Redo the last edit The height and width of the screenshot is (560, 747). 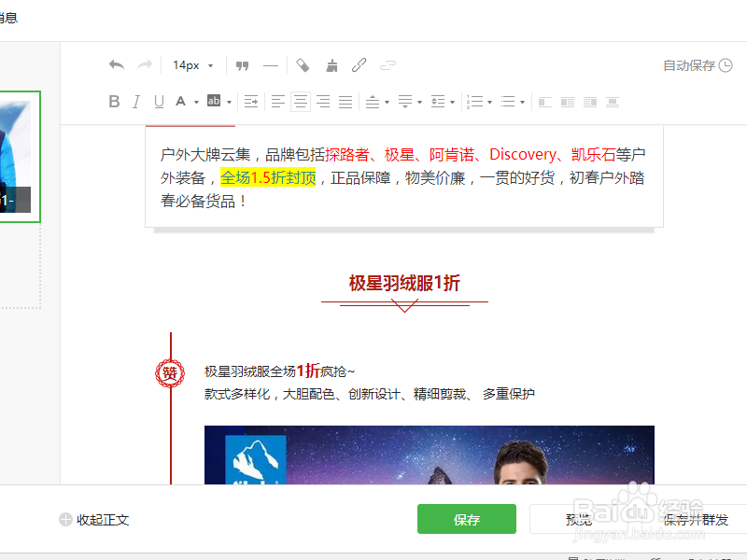tap(144, 65)
